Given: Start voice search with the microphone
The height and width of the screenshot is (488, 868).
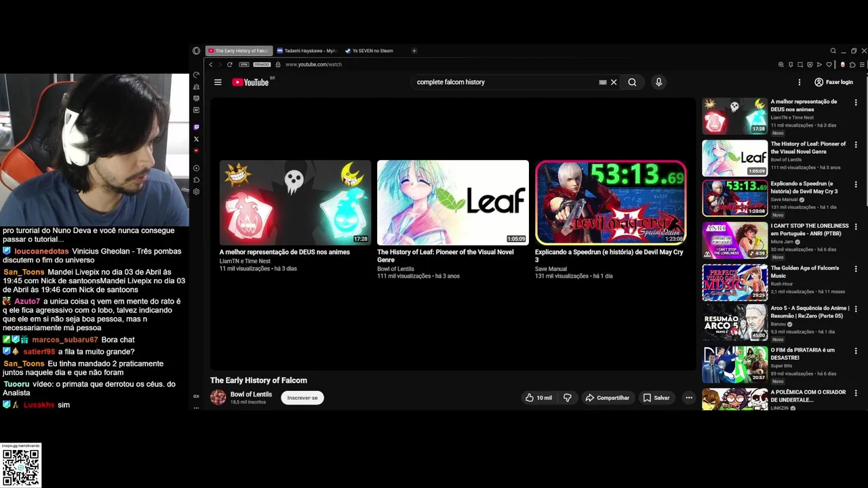Looking at the screenshot, I should pyautogui.click(x=658, y=82).
